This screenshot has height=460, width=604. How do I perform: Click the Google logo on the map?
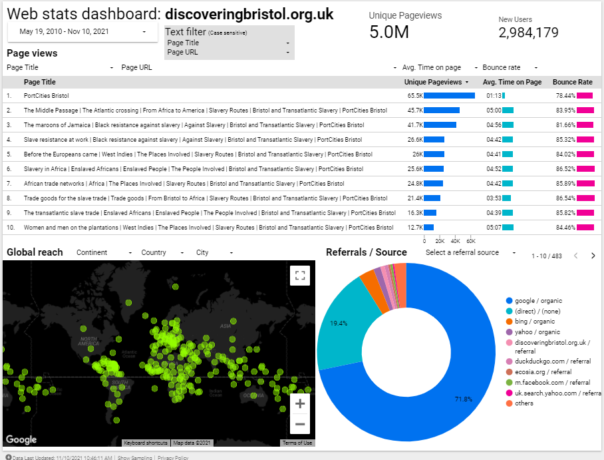[x=21, y=439]
